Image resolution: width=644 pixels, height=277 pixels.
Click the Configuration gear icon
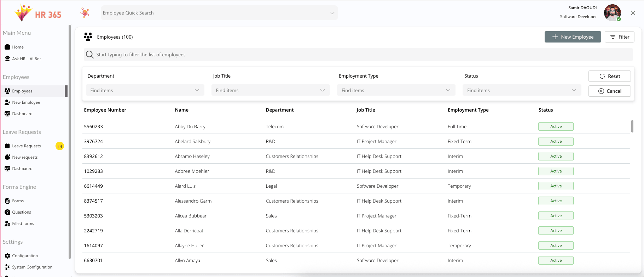pyautogui.click(x=7, y=256)
